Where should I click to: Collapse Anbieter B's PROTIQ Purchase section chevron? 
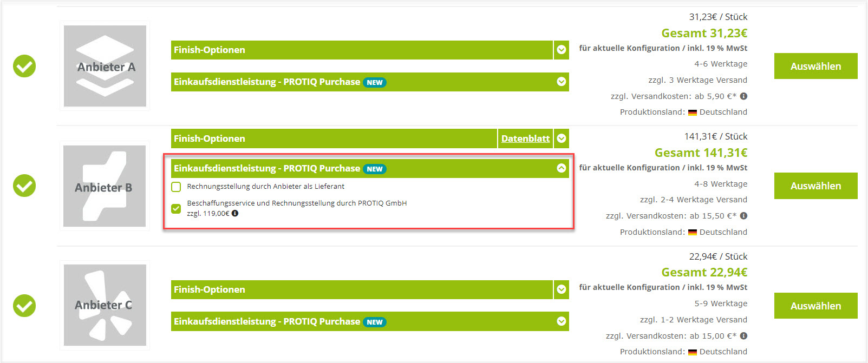point(562,168)
